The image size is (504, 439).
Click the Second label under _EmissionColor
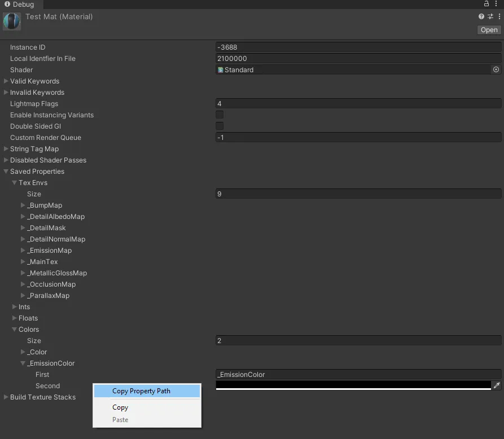click(47, 385)
